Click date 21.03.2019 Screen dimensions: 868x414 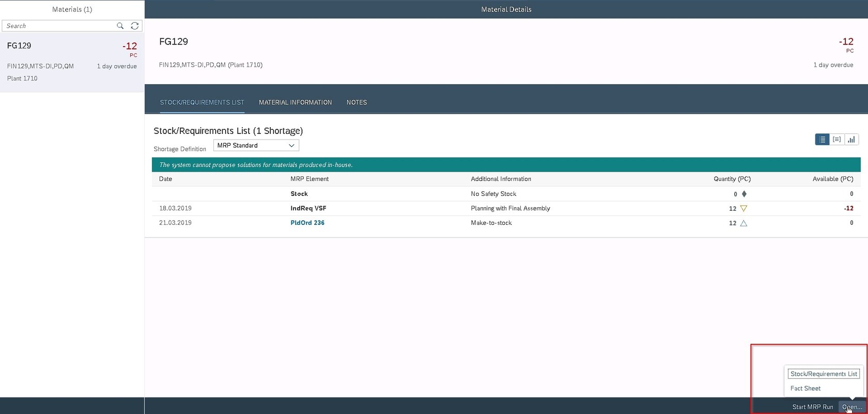coord(175,223)
